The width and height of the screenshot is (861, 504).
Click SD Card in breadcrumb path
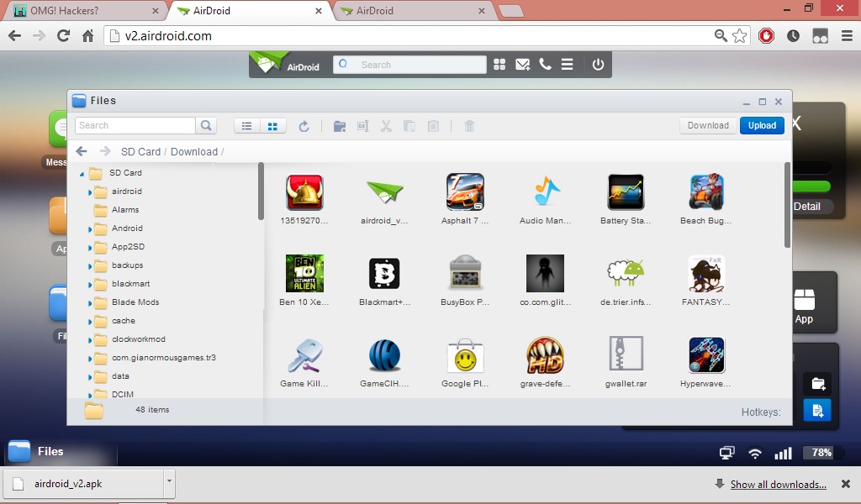(140, 152)
